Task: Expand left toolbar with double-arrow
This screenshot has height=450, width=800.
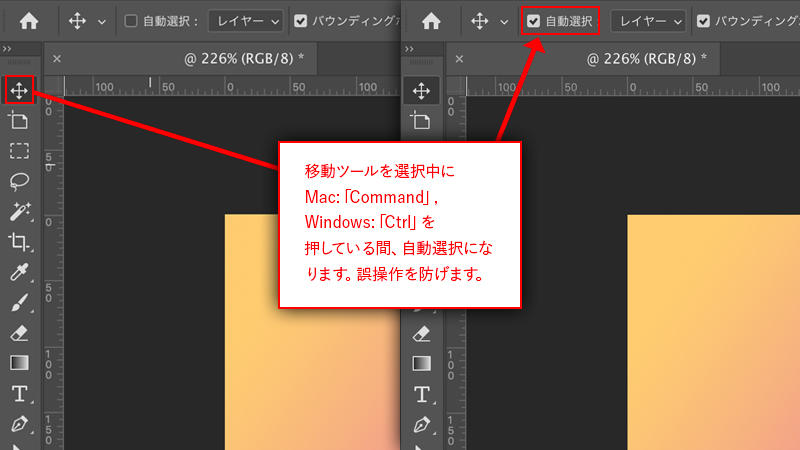Action: tap(7, 49)
